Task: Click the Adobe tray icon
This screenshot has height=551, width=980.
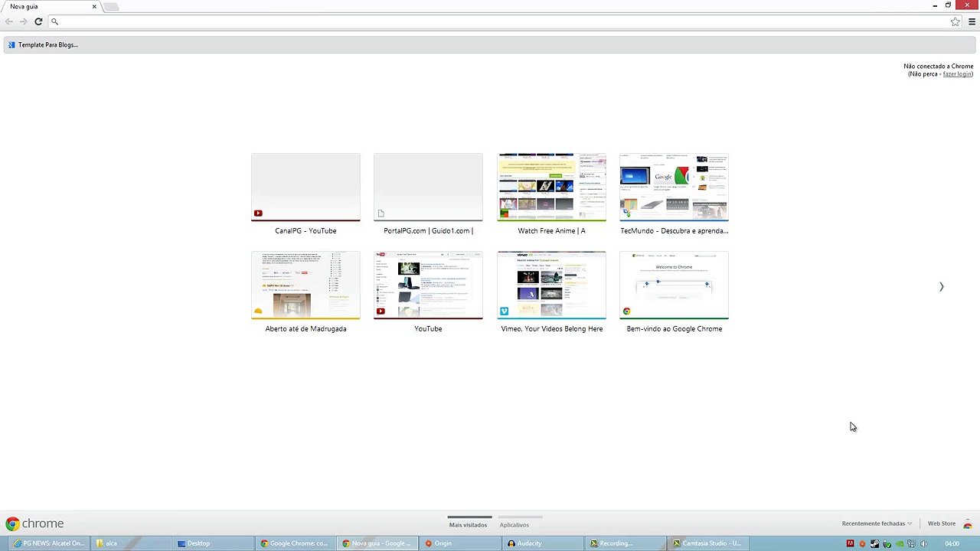Action: (850, 543)
